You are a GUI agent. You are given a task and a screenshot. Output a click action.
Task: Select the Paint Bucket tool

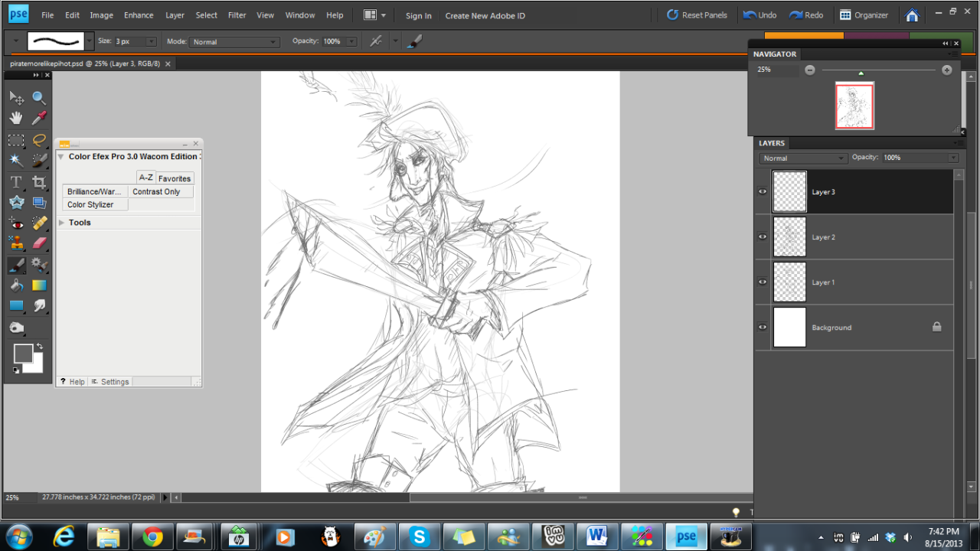[x=16, y=285]
